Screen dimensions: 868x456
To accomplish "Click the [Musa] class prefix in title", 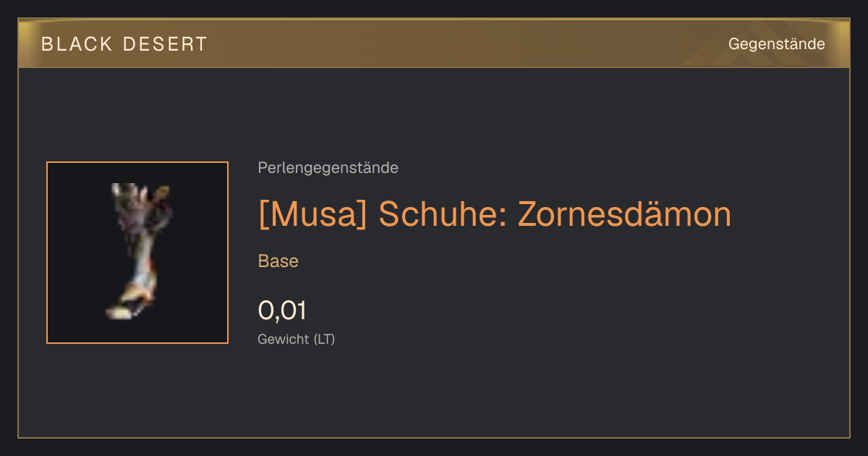I will [x=314, y=214].
